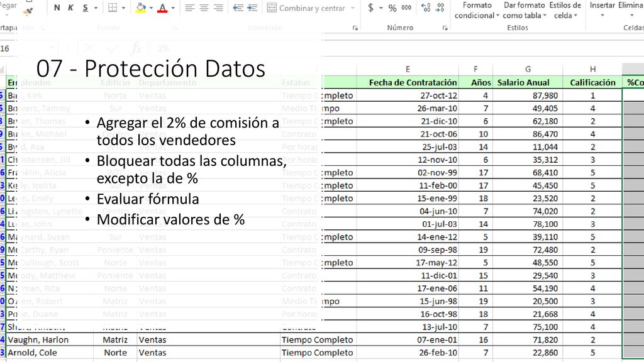Select date cell 17-may-12
Viewport: 644px width, 362px height.
[x=408, y=263]
